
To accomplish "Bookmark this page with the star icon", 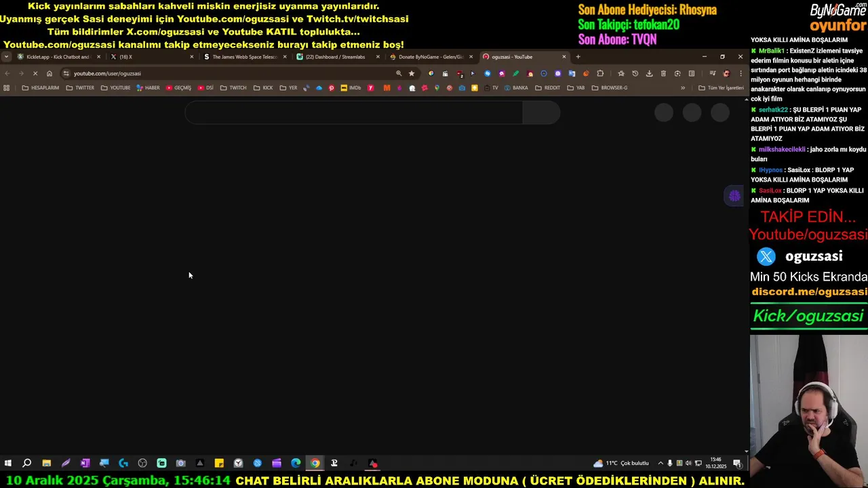I will (x=412, y=73).
